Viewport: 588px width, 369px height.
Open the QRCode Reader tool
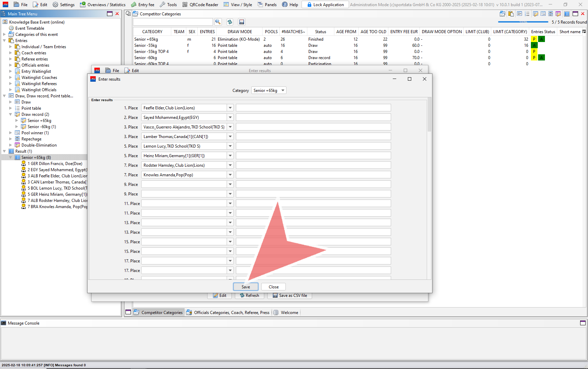(200, 4)
